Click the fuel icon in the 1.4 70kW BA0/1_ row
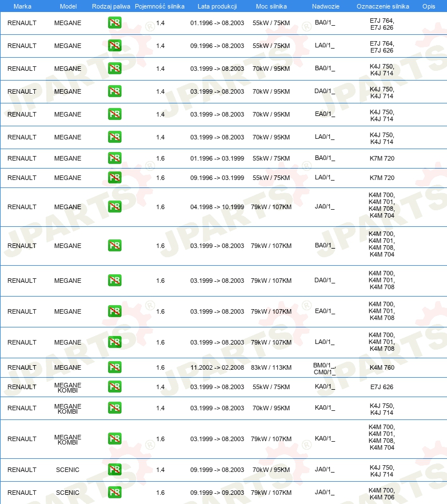The image size is (447, 504). tap(114, 69)
